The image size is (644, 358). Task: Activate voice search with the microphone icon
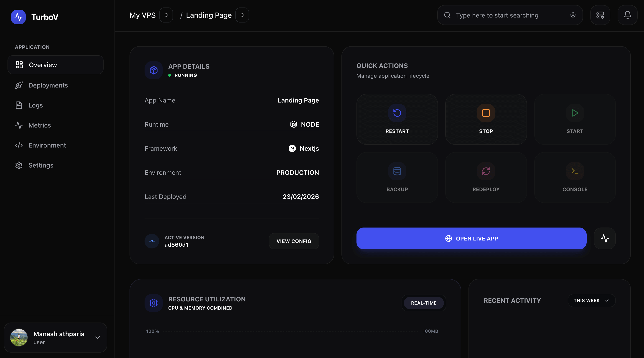point(573,15)
